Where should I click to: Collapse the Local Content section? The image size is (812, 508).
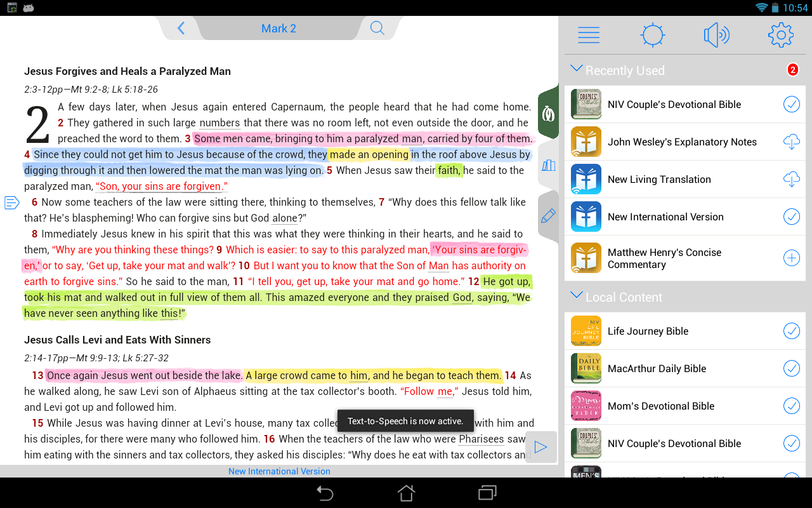click(x=577, y=295)
